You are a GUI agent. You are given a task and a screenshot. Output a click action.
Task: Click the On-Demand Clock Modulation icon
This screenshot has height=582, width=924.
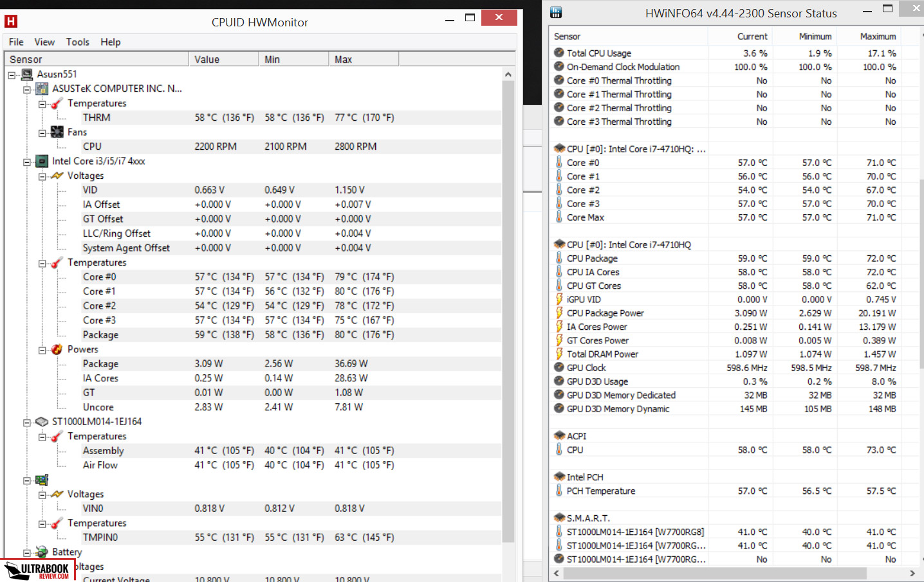pos(559,66)
